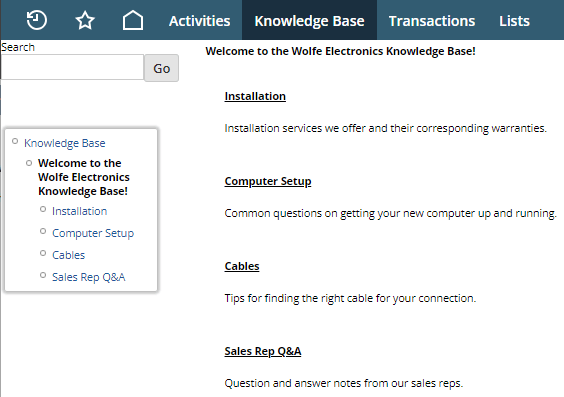The height and width of the screenshot is (397, 564).
Task: Click 'Question and answer notes' description
Action: pos(344,383)
